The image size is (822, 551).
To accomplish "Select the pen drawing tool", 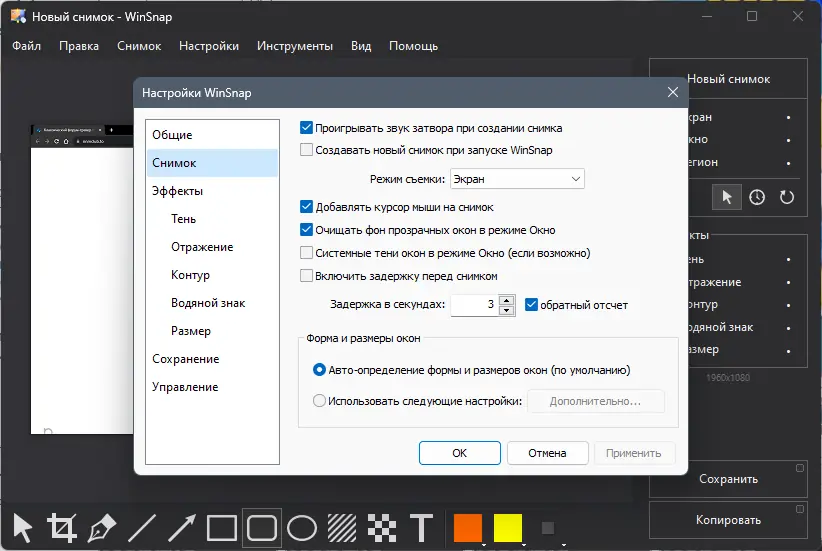I will coord(102,527).
